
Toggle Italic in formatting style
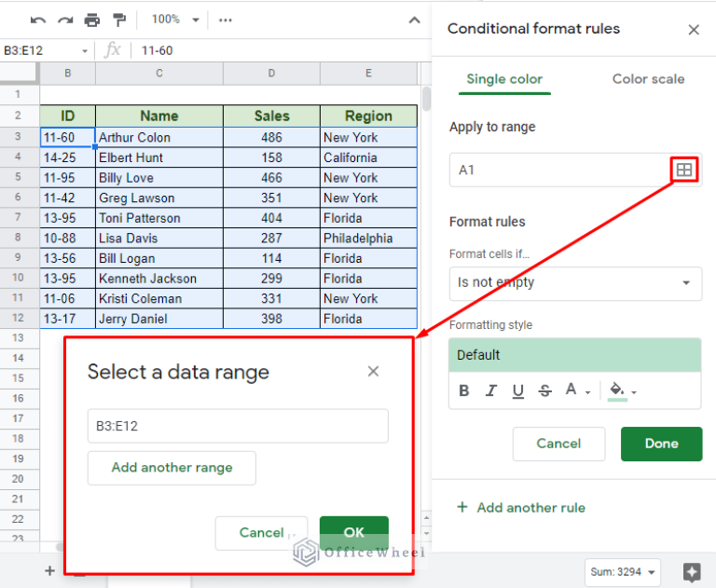pos(491,391)
